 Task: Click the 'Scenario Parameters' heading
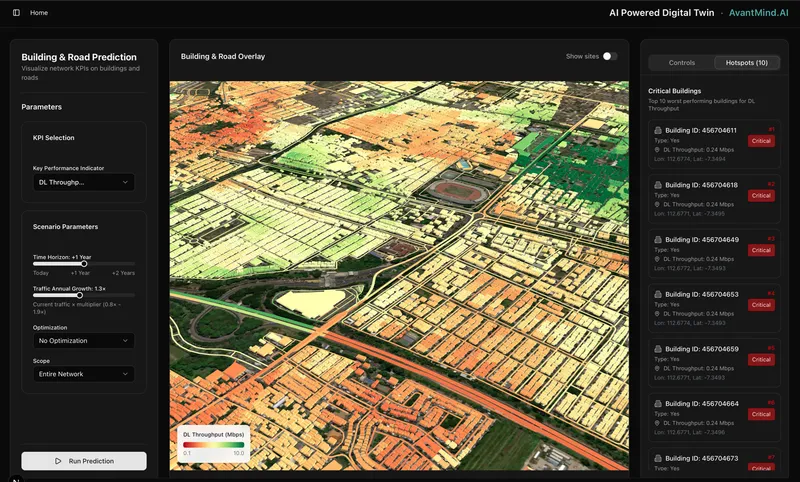pos(65,226)
